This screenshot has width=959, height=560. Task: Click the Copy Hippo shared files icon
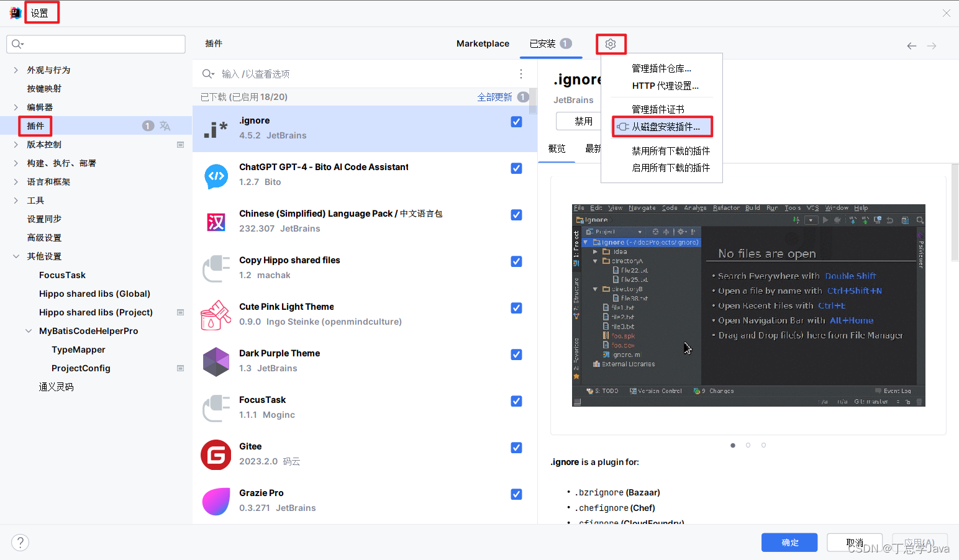[x=216, y=268]
